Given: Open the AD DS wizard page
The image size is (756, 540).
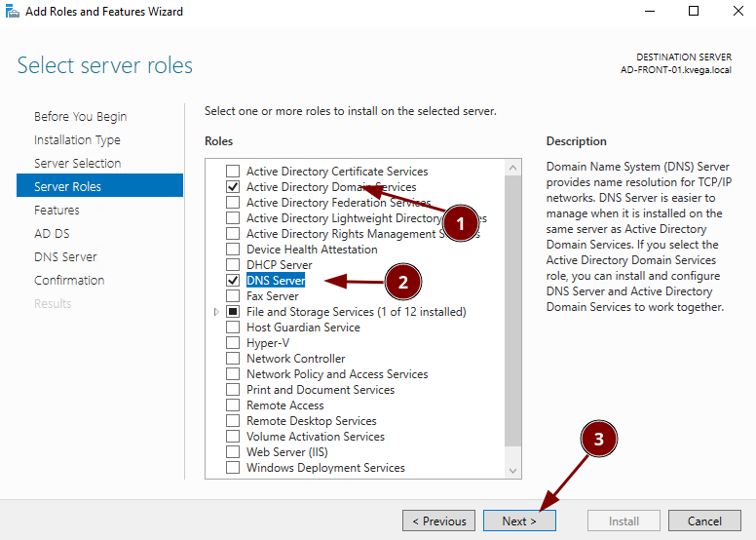Looking at the screenshot, I should pyautogui.click(x=52, y=233).
